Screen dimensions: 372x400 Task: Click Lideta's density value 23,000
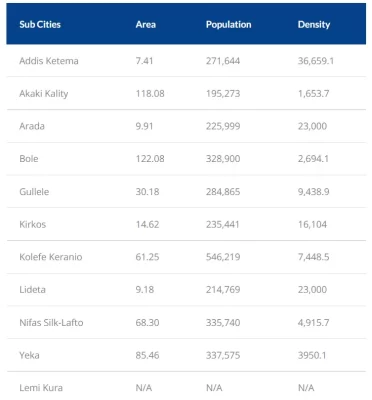coord(313,290)
